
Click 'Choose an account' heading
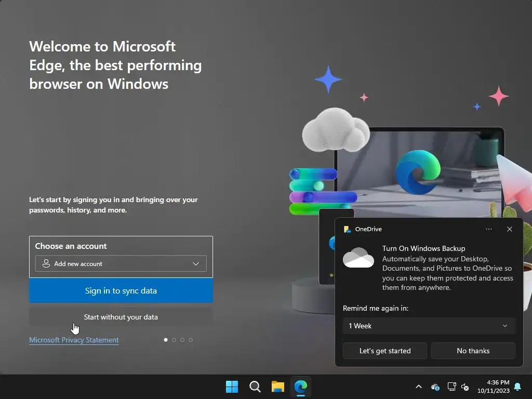point(71,246)
